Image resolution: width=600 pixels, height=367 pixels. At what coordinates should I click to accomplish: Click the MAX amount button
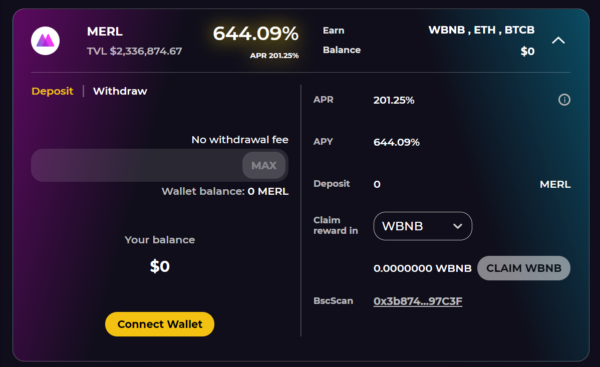[264, 165]
